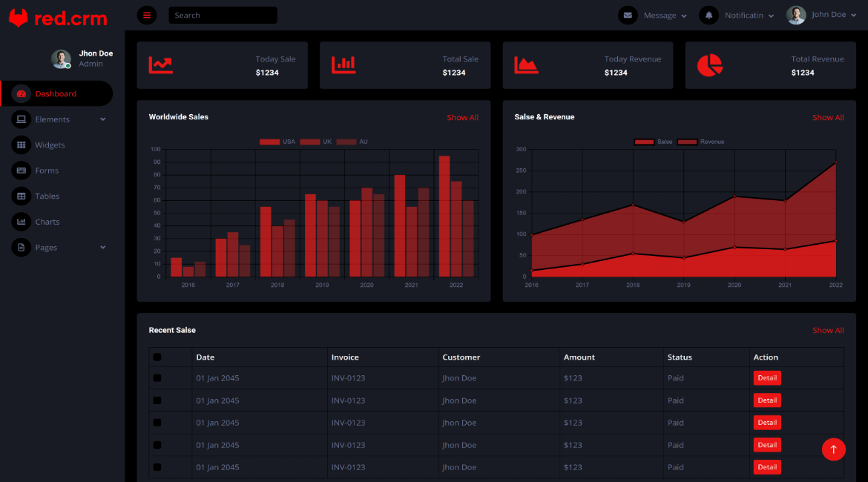The width and height of the screenshot is (868, 482).
Task: Open the Tables icon in sidebar
Action: click(21, 197)
